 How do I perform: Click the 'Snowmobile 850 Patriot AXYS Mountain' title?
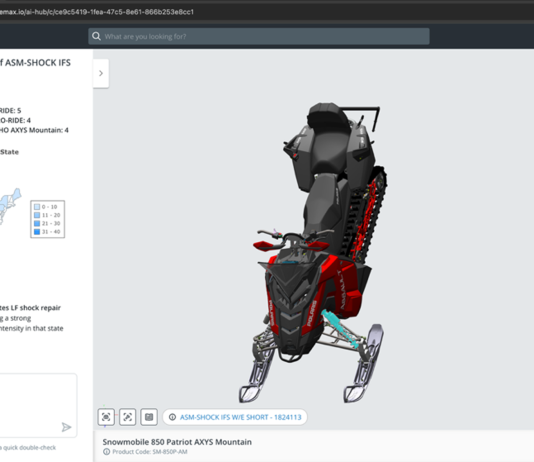pos(177,442)
